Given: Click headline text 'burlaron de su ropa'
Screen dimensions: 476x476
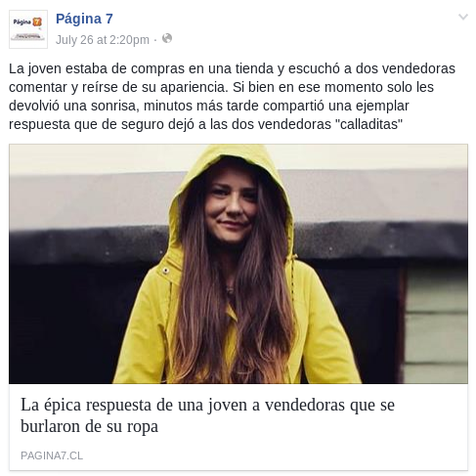Looking at the screenshot, I should (x=89, y=426).
